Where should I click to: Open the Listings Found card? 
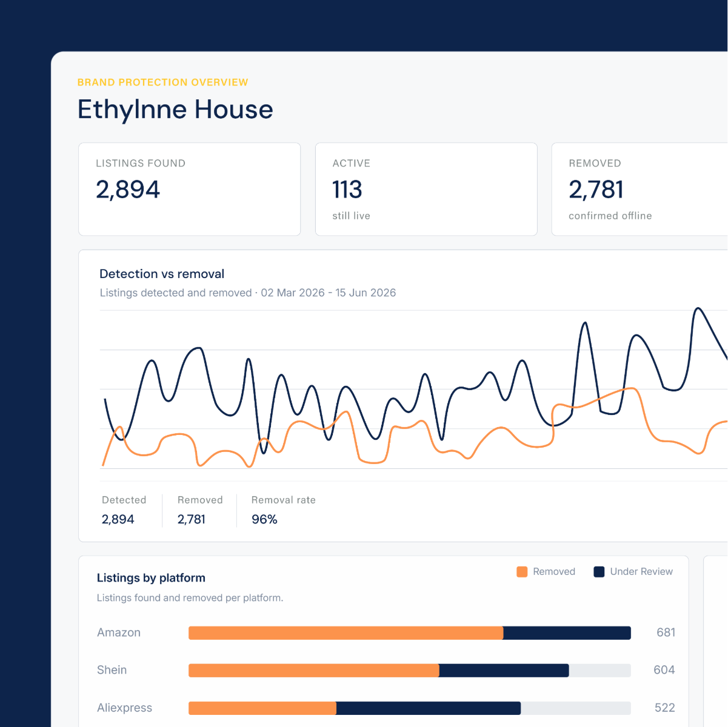190,189
